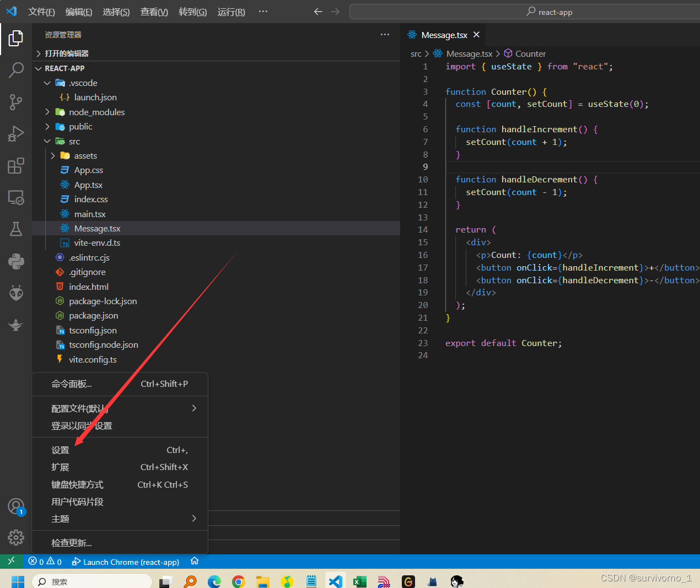
Task: Open Keyboard Shortcuts menu entry
Action: tap(120, 484)
